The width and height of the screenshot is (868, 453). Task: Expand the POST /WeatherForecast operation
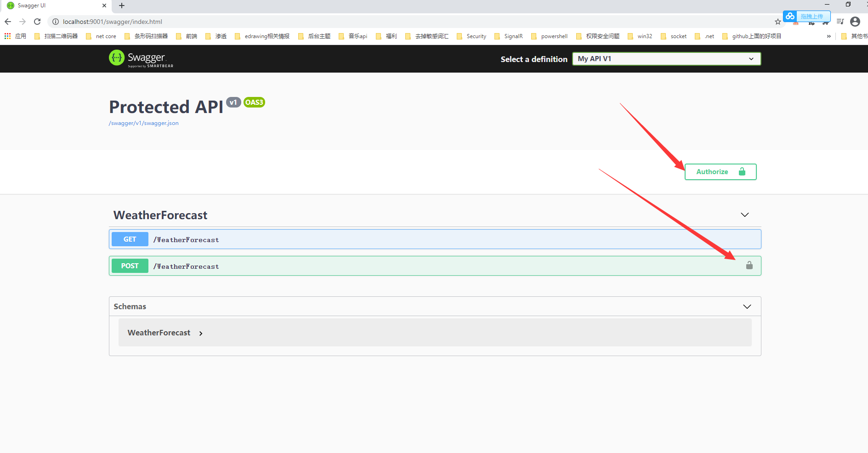435,266
